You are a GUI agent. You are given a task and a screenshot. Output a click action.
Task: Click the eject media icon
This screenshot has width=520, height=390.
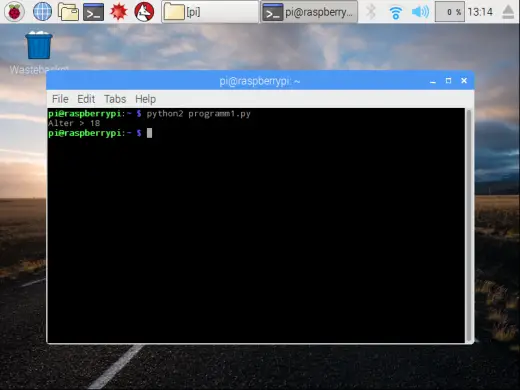coord(508,12)
